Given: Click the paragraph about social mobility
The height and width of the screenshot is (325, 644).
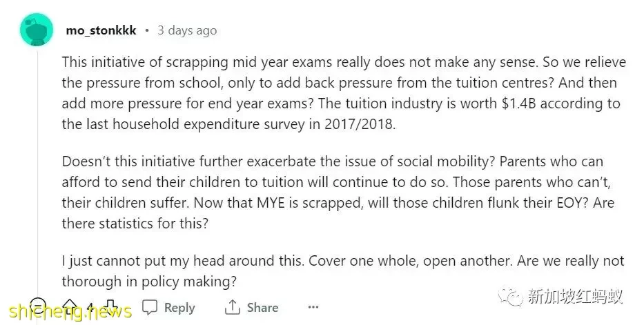Looking at the screenshot, I should click(x=338, y=192).
